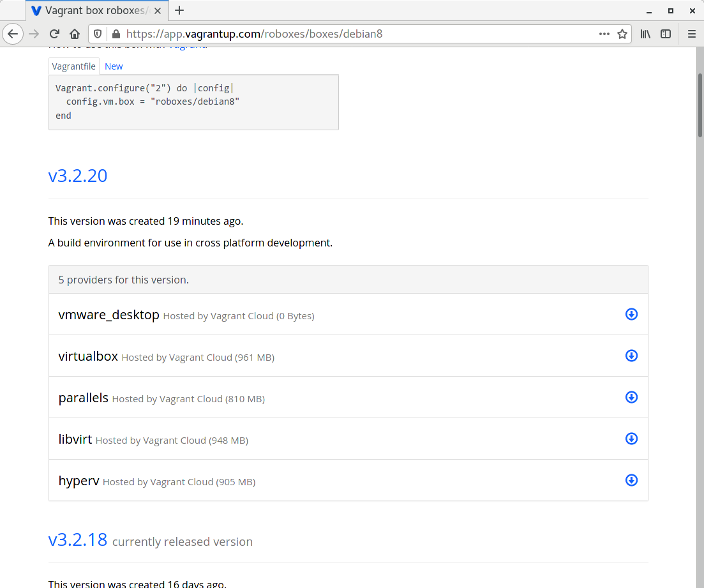Click 'Hosted by Vagrant Cloud (961 MB)' text
704x588 pixels.
(x=198, y=358)
